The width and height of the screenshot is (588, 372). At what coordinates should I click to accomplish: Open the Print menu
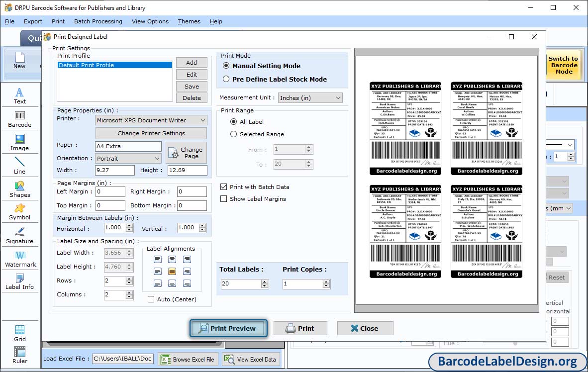(x=58, y=21)
